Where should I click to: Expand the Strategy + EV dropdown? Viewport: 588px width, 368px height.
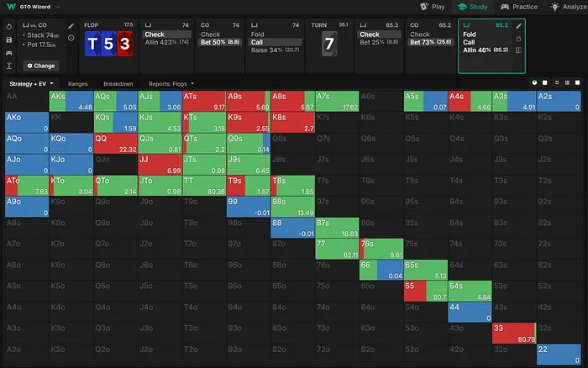pos(32,84)
